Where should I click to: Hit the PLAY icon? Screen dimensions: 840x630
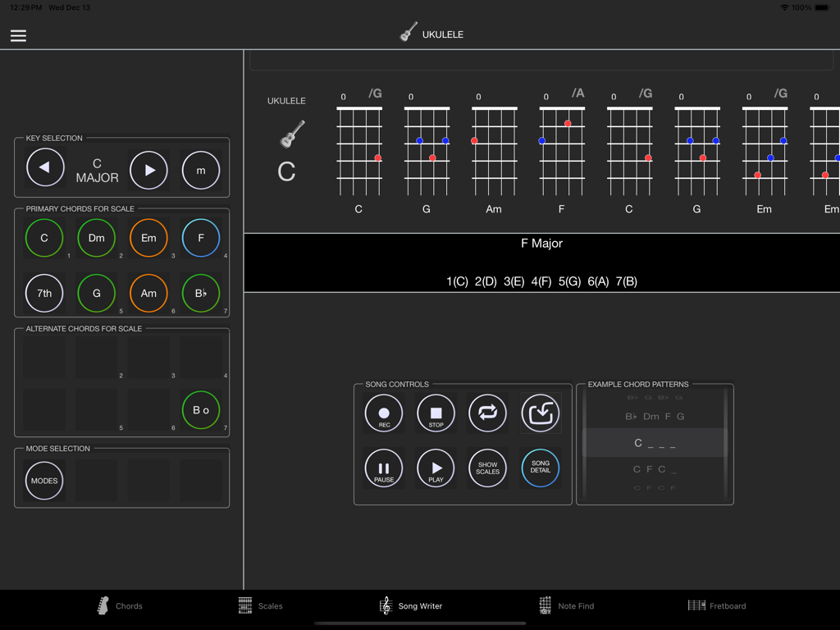tap(436, 468)
